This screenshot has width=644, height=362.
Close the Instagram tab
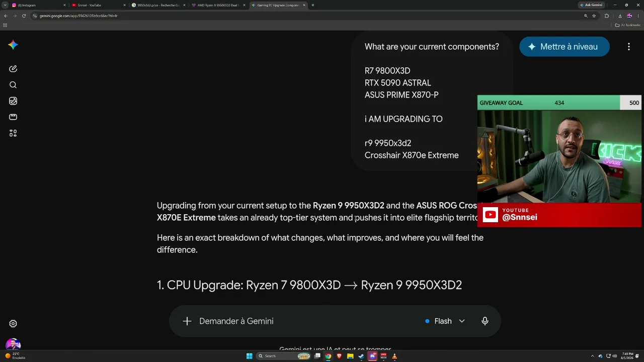64,5
